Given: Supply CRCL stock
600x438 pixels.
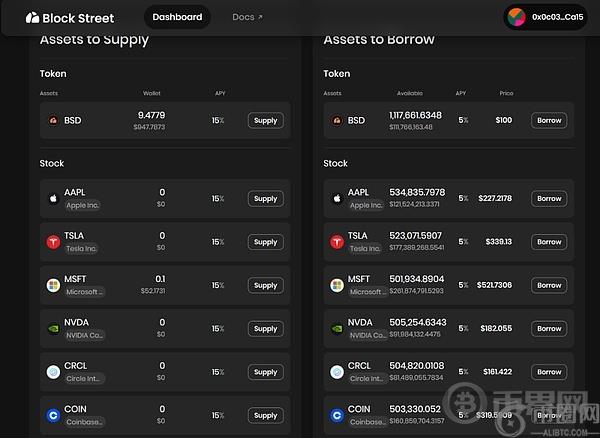Looking at the screenshot, I should [266, 372].
